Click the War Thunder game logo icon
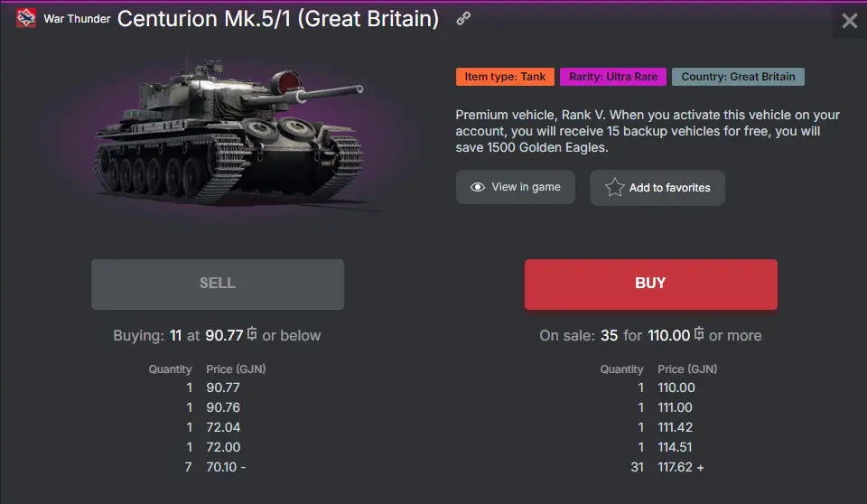 pyautogui.click(x=26, y=18)
